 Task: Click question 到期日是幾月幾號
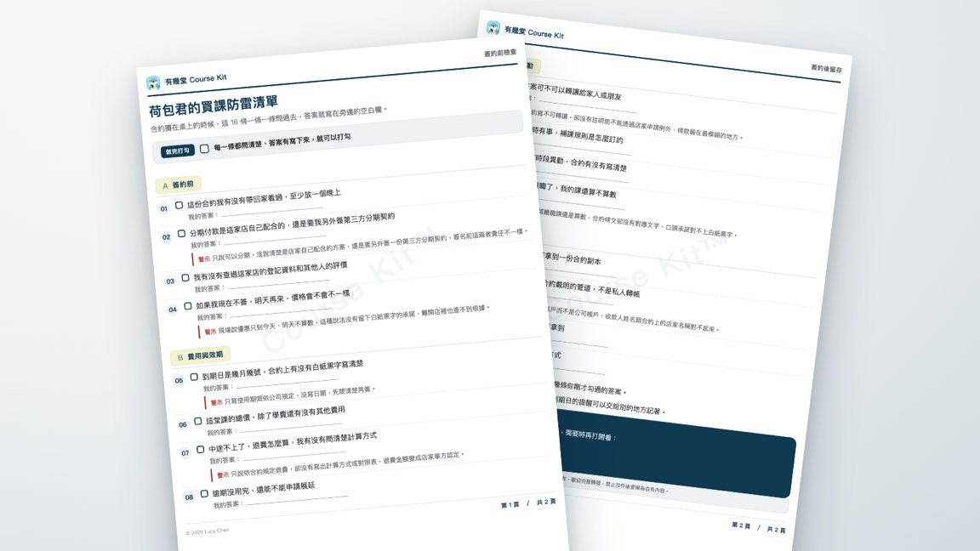pyautogui.click(x=282, y=369)
